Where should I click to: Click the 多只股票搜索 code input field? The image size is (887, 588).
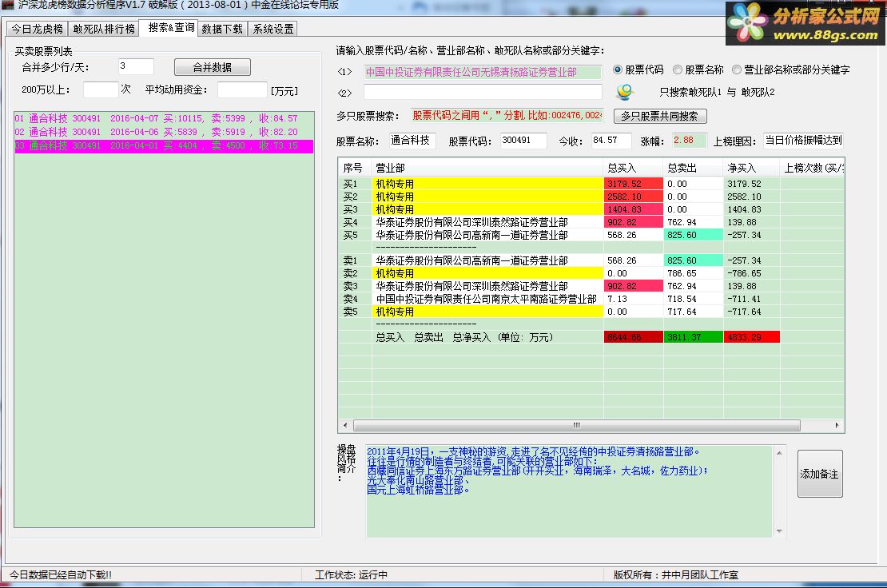point(507,115)
